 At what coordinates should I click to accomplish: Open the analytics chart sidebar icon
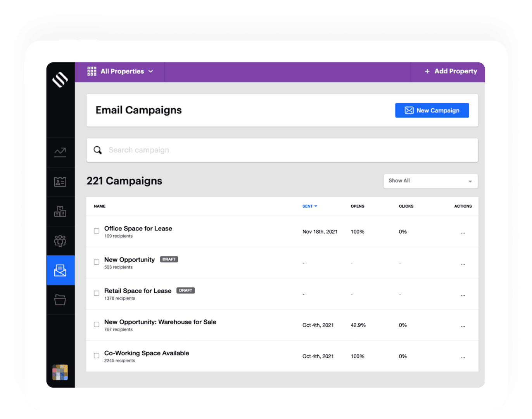60,152
